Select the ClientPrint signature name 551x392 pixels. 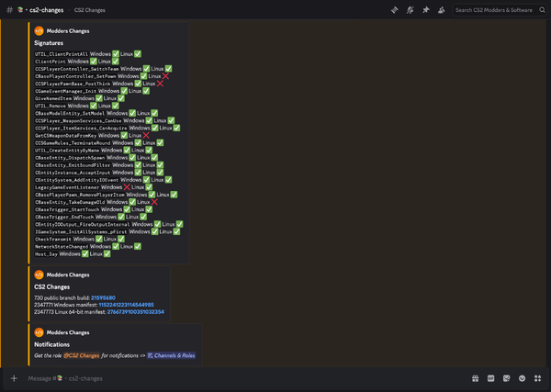(51, 62)
